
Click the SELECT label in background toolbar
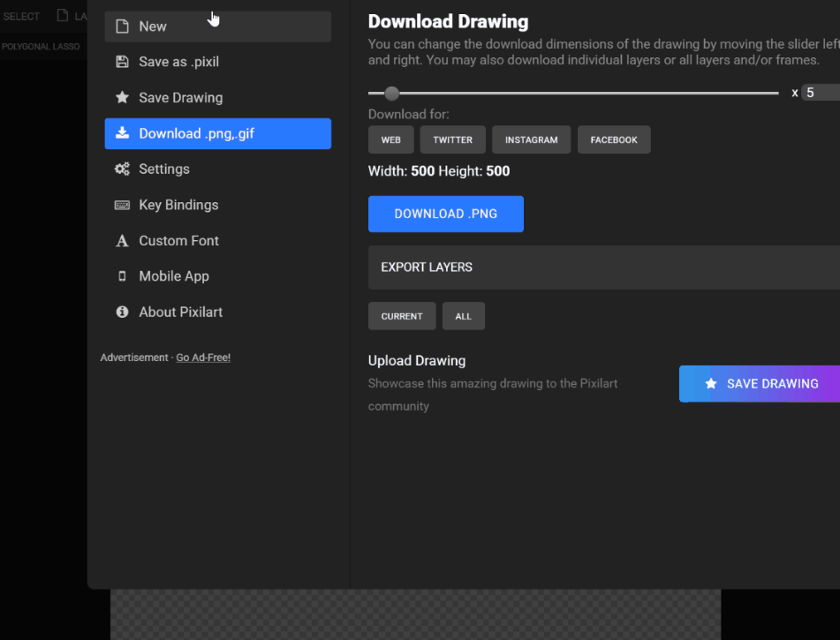pyautogui.click(x=21, y=17)
